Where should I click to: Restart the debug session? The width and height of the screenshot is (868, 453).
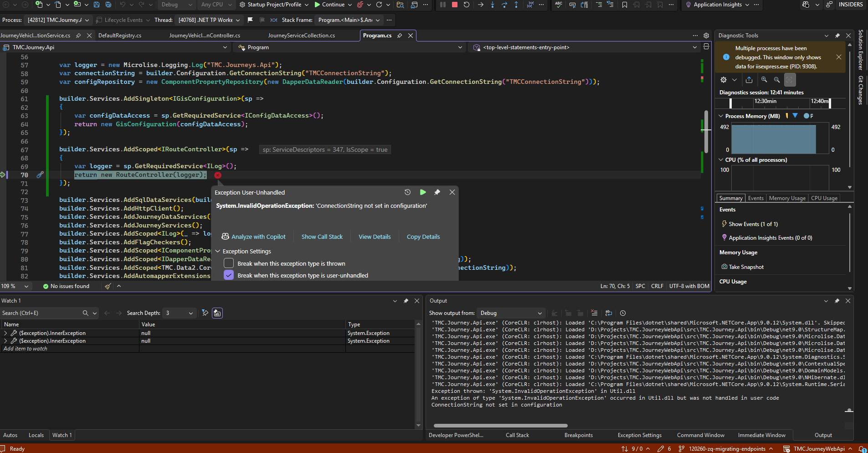(x=467, y=5)
